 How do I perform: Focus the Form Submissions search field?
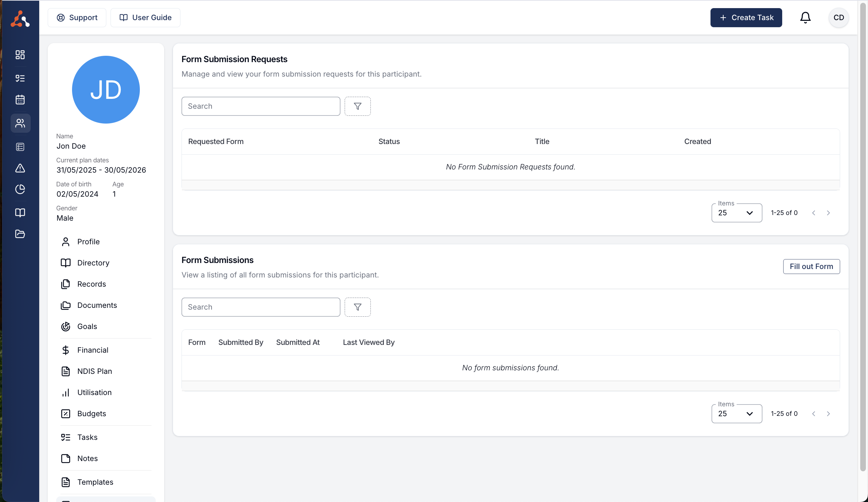point(261,307)
